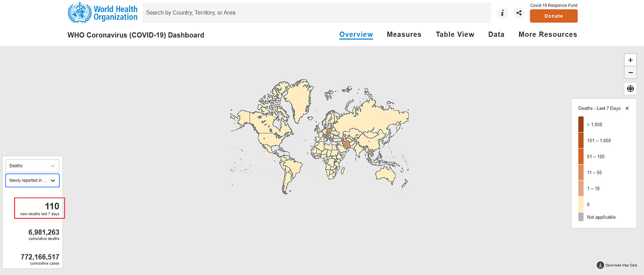
Task: Click the World Health Organization logo
Action: coord(103,13)
